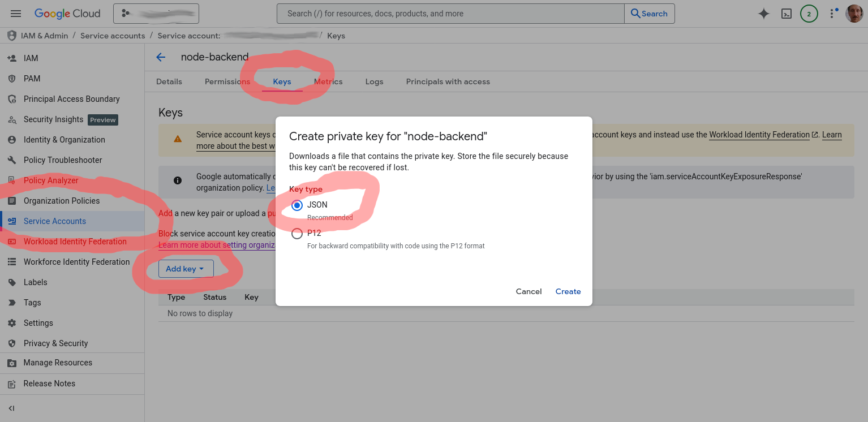Launch Gemini AI assistant sparkle icon
Image resolution: width=868 pixels, height=422 pixels.
tap(763, 14)
